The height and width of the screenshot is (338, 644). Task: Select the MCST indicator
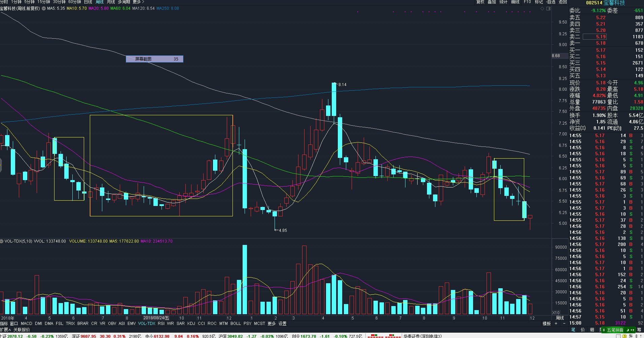click(259, 324)
